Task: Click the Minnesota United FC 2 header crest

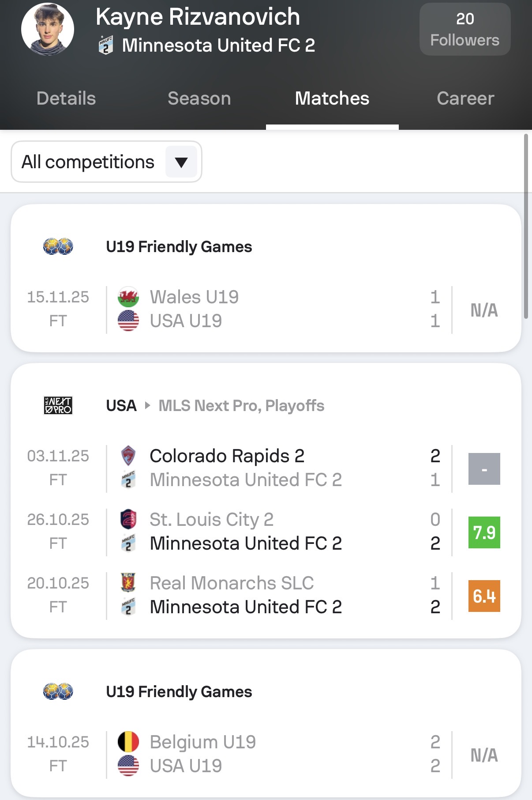Action: pyautogui.click(x=105, y=45)
